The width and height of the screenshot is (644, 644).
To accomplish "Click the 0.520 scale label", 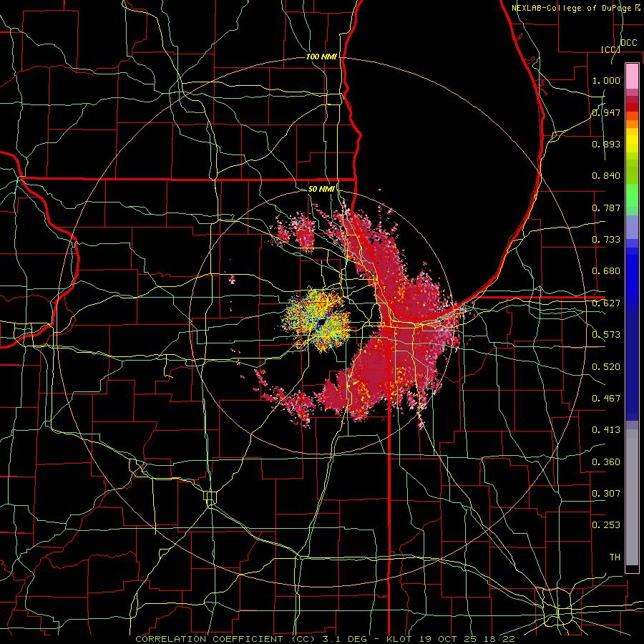I will pos(606,367).
